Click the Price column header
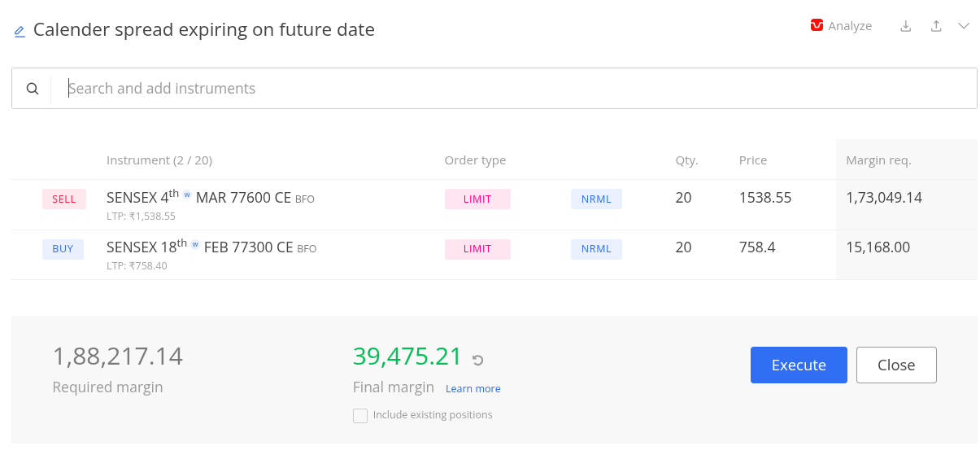Image resolution: width=980 pixels, height=468 pixels. point(753,160)
